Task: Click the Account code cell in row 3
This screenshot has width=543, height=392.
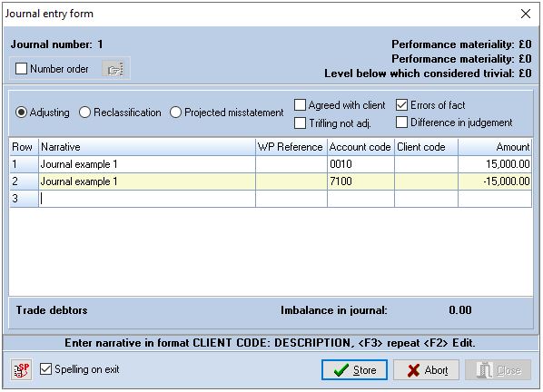Action: 360,199
